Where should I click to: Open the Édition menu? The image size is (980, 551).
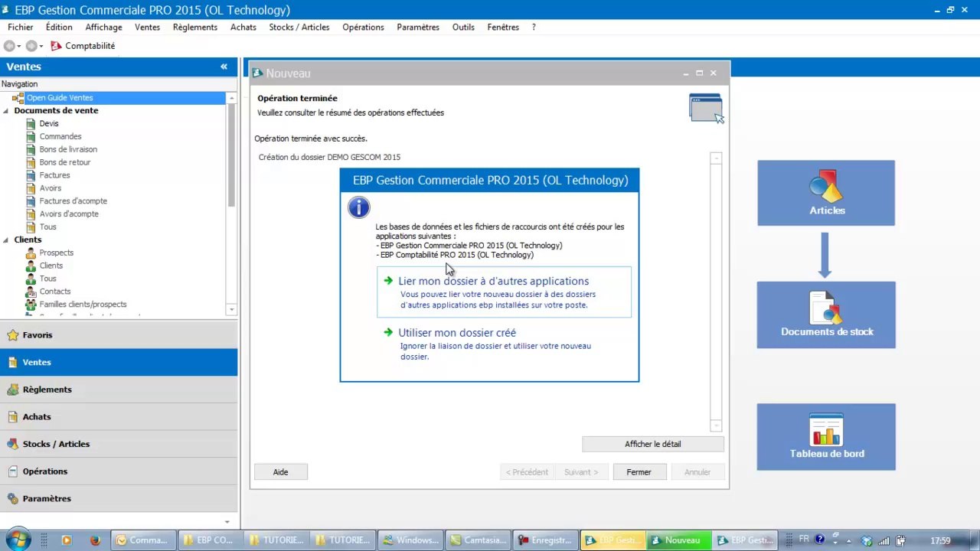(x=59, y=27)
